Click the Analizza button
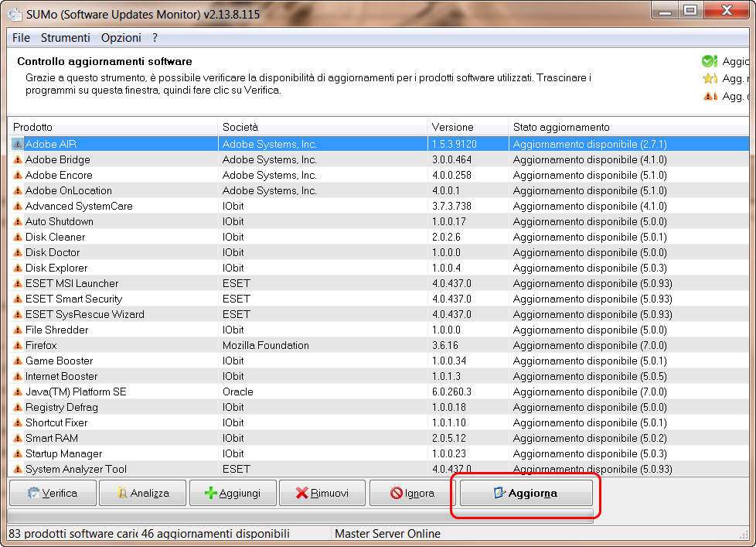Screen dimensions: 756x547 point(143,493)
